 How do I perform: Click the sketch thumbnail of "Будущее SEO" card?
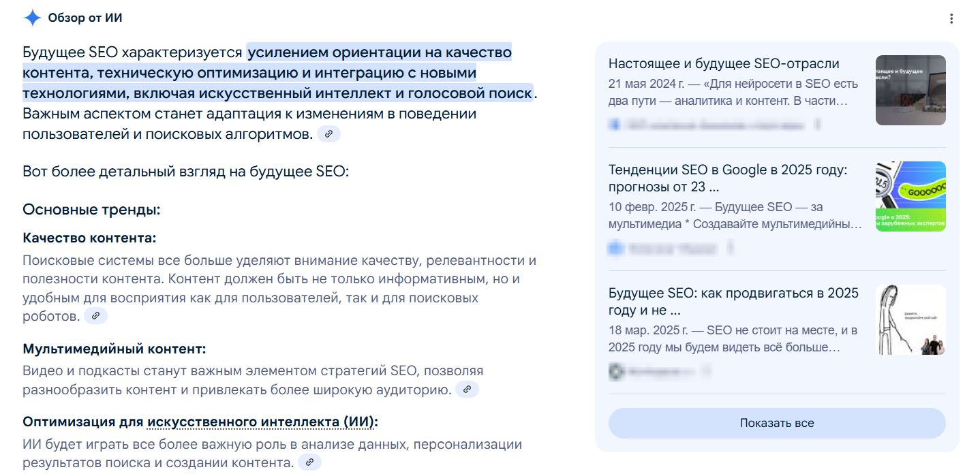tap(910, 319)
